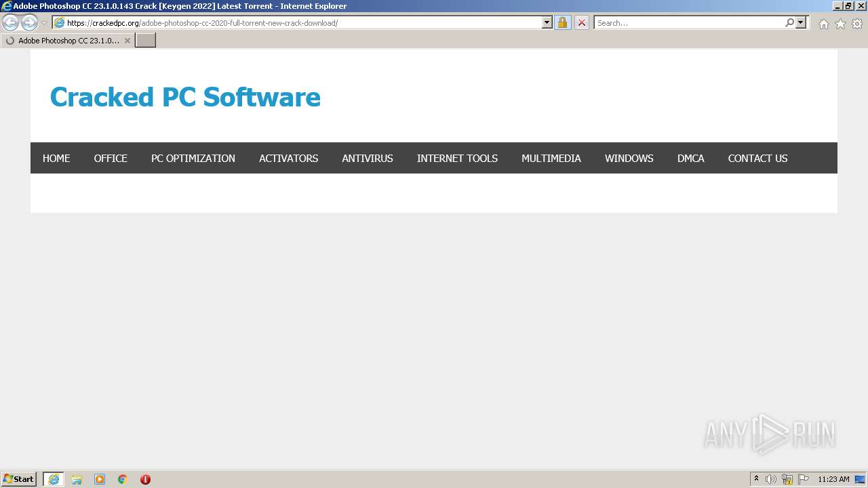Run search with the magnifier icon
The width and height of the screenshot is (868, 488).
point(789,23)
